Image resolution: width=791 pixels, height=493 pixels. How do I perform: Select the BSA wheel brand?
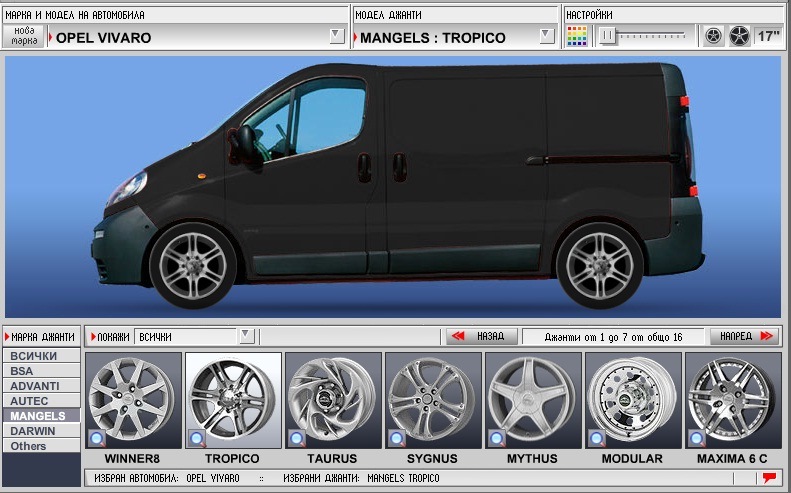41,371
